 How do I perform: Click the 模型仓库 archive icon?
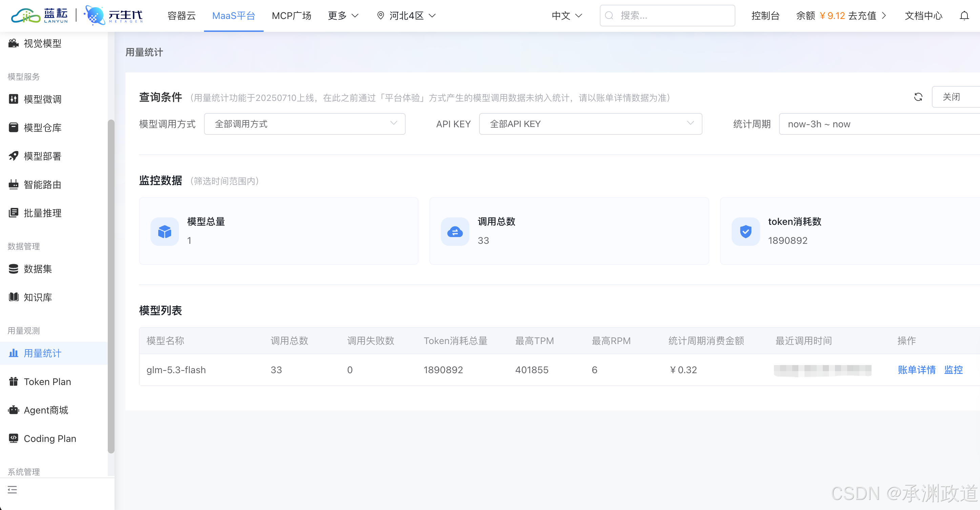pos(13,127)
